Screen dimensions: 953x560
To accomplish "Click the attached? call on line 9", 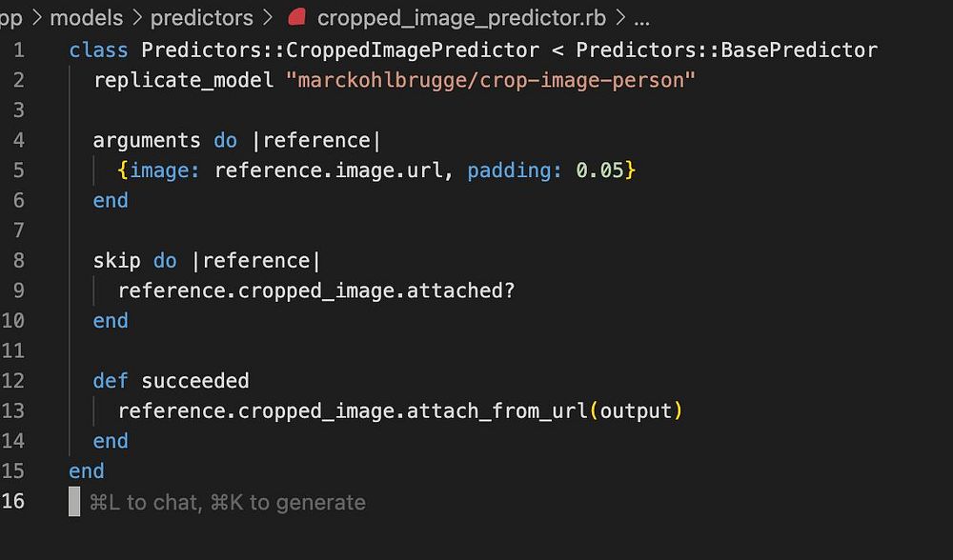I will coord(460,290).
